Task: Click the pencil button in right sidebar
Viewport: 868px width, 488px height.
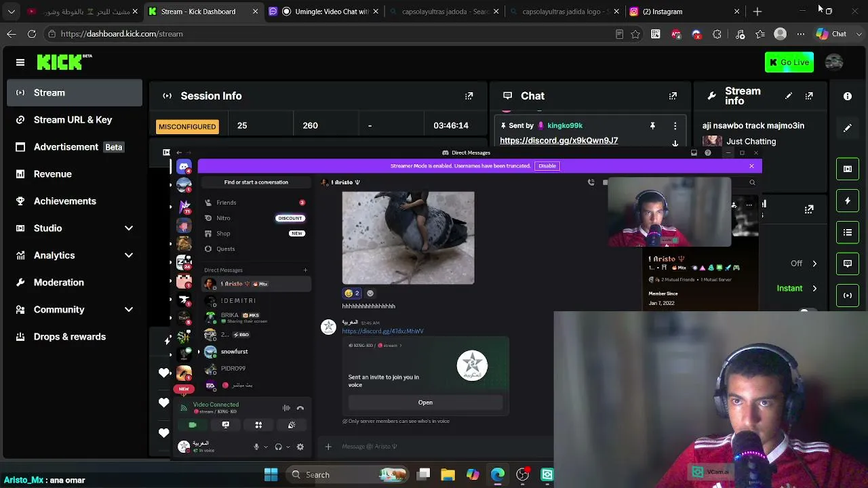Action: tap(848, 128)
